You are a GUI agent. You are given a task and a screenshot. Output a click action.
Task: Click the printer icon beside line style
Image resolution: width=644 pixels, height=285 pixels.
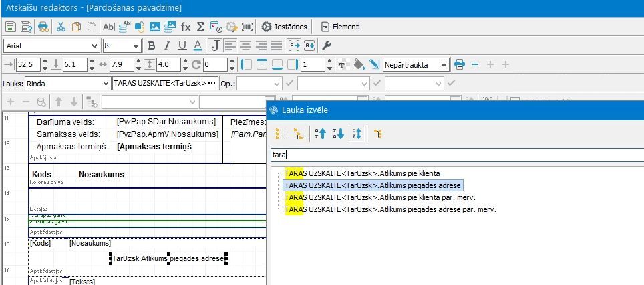pos(460,65)
